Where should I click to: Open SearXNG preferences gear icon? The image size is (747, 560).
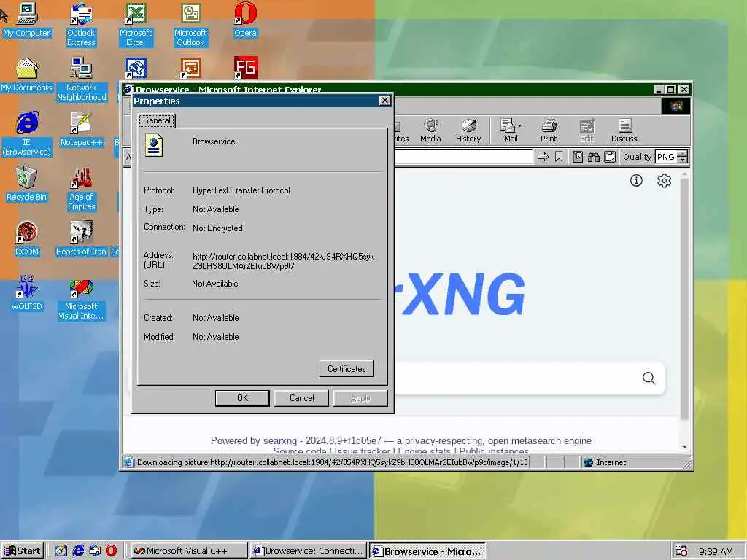coord(664,181)
